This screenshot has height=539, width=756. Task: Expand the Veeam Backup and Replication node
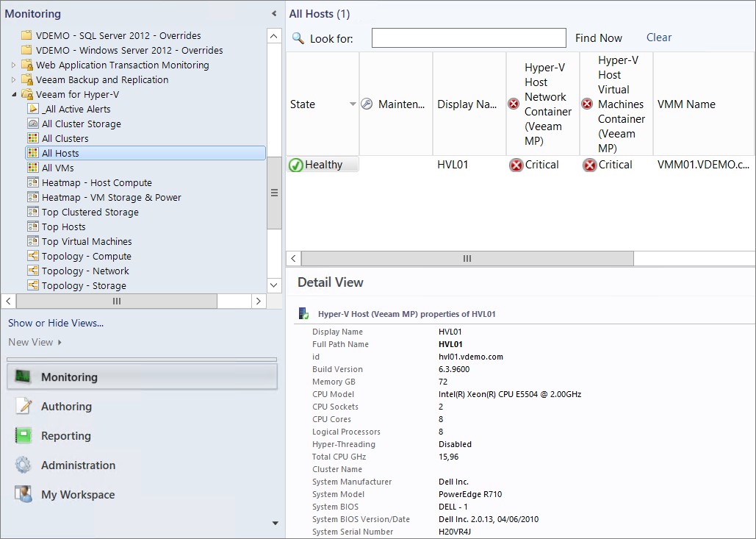[x=13, y=79]
